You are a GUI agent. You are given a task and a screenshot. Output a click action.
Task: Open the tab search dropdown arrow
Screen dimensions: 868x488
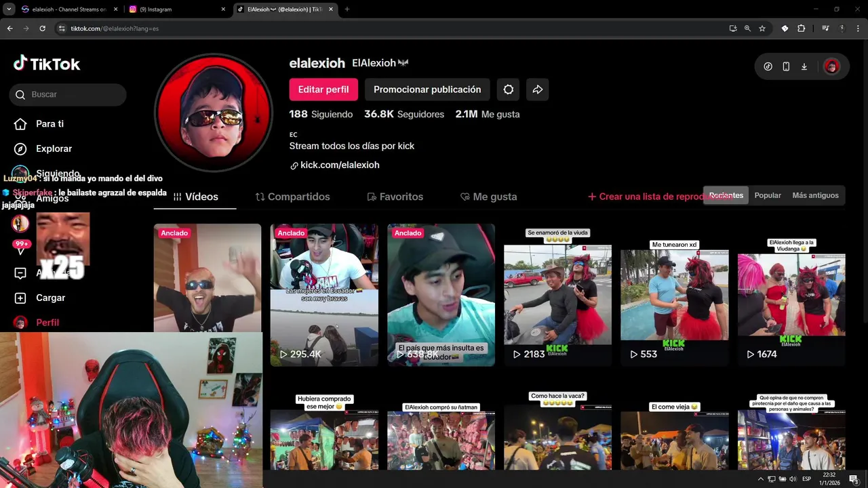point(9,9)
